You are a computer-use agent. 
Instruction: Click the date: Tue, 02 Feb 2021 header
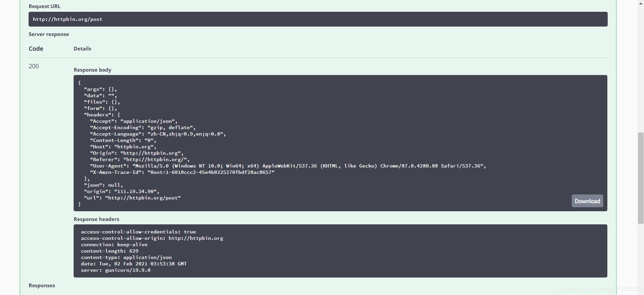[x=134, y=264]
